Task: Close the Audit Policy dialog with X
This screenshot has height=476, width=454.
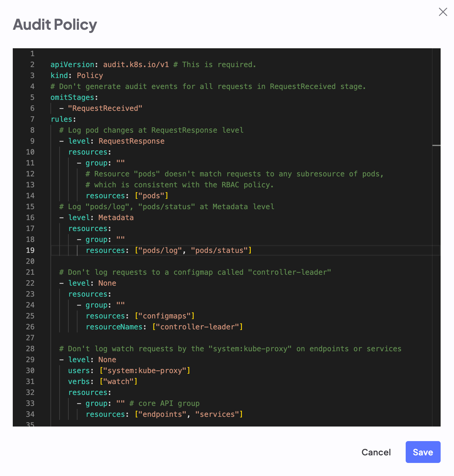Action: (x=443, y=12)
